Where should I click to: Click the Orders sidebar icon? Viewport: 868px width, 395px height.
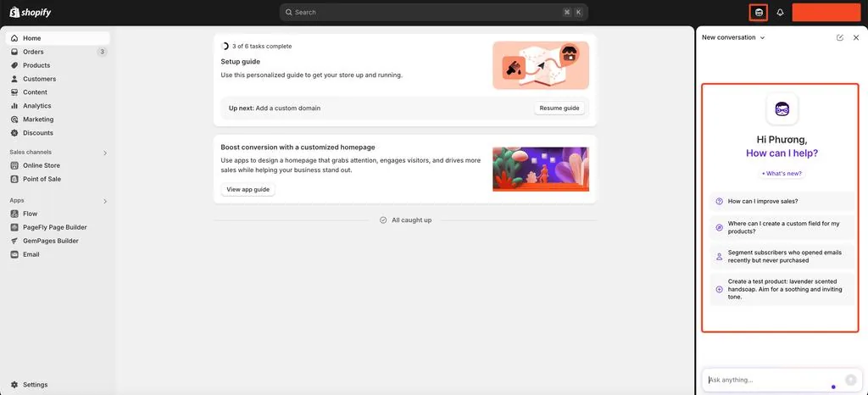14,52
